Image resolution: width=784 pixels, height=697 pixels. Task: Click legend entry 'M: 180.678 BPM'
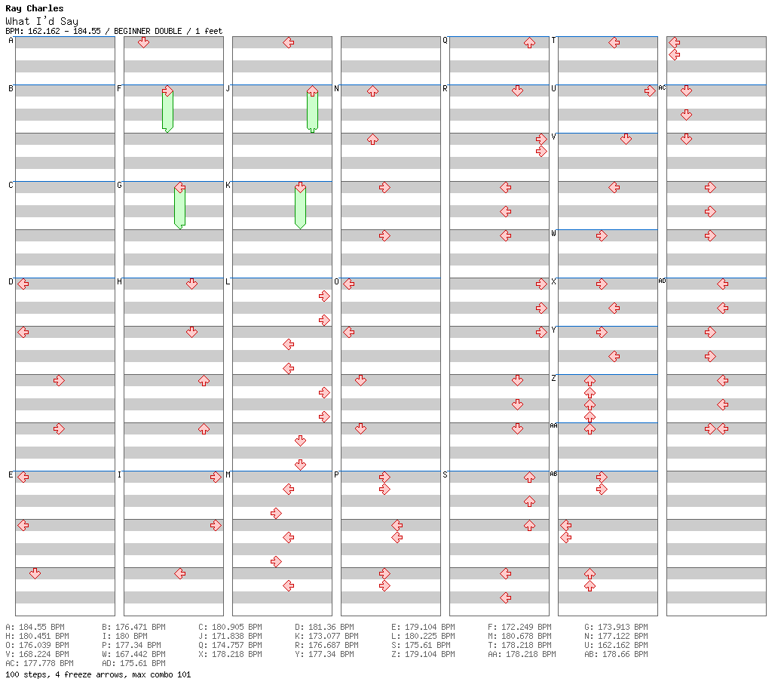click(519, 636)
